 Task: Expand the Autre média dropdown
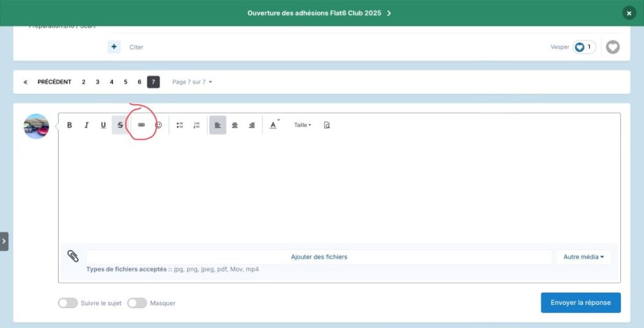(583, 257)
